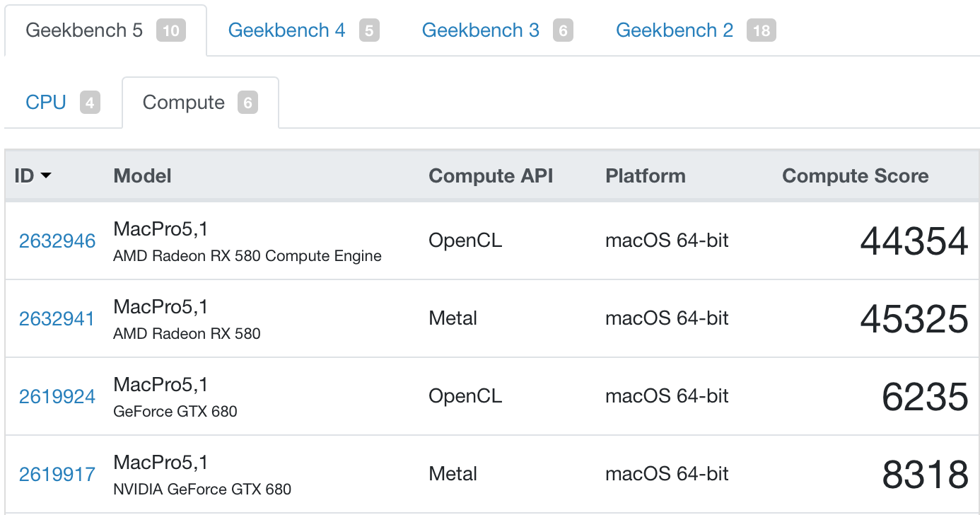The image size is (980, 515).
Task: Sort table by ID column arrow
Action: pyautogui.click(x=46, y=175)
